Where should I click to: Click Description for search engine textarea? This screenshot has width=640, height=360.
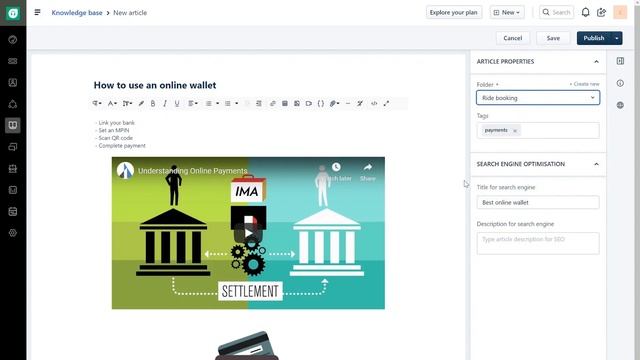pos(538,243)
